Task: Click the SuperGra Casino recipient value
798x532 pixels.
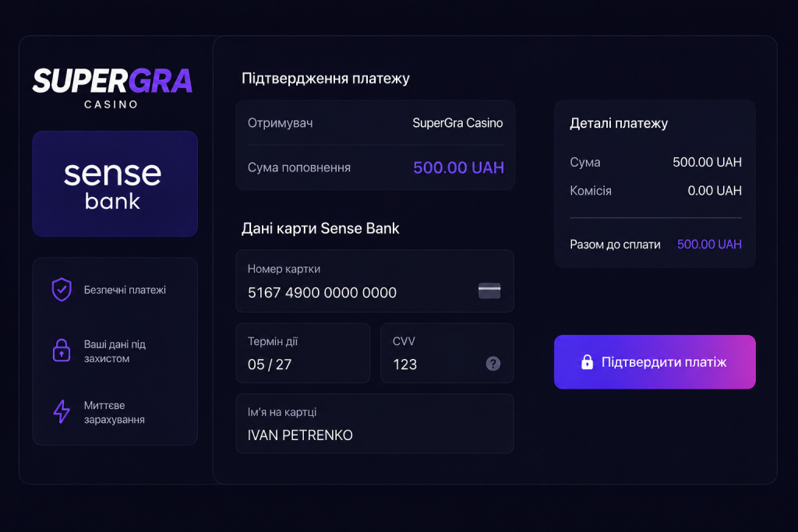Action: 457,123
